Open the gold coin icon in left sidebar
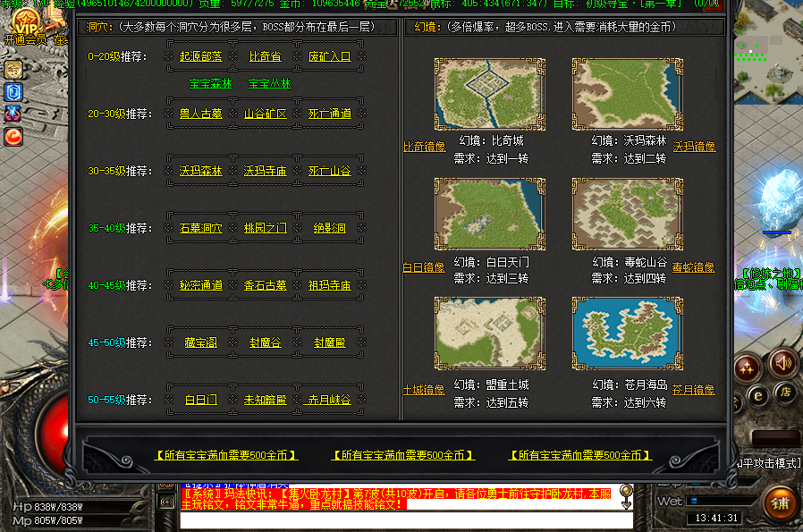 [13, 70]
